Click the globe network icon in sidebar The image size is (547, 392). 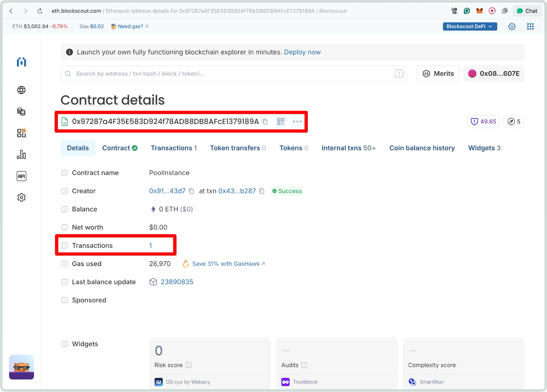22,90
